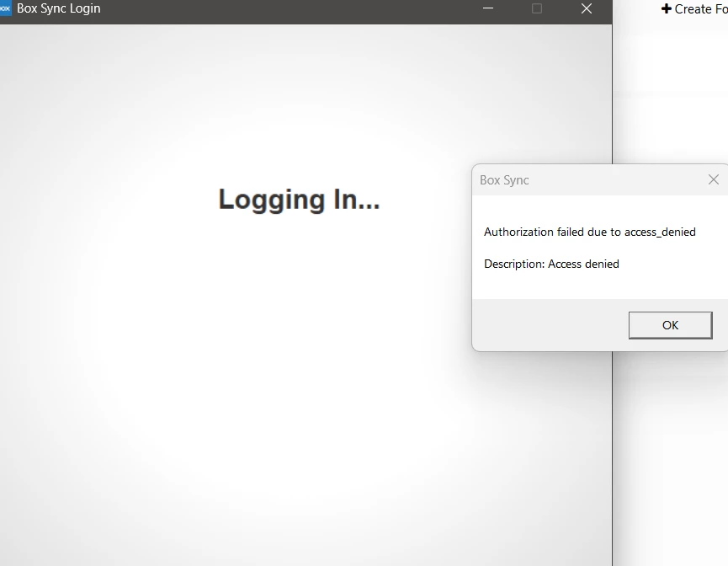The height and width of the screenshot is (566, 728).
Task: Click the 'Authorization failed due to access_denied' message
Action: coord(590,232)
